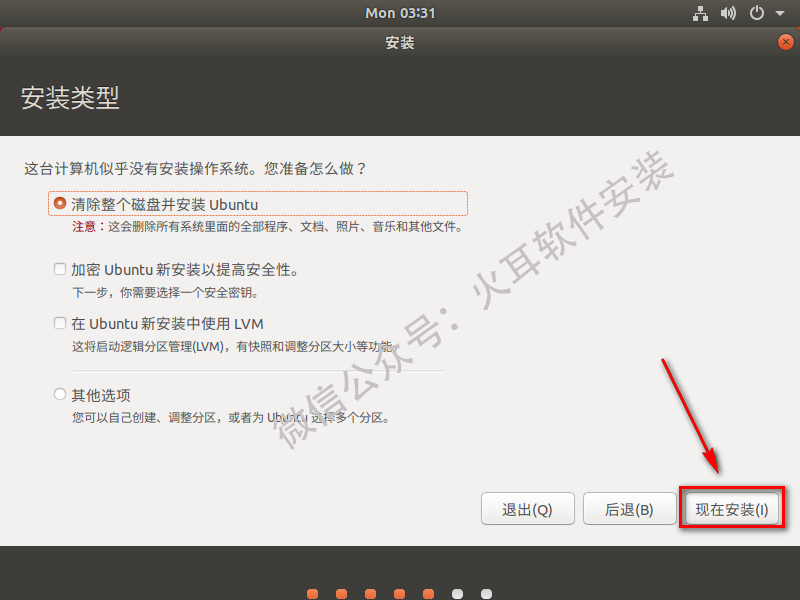800x600 pixels.
Task: Close the installer window with the orange X
Action: point(786,42)
